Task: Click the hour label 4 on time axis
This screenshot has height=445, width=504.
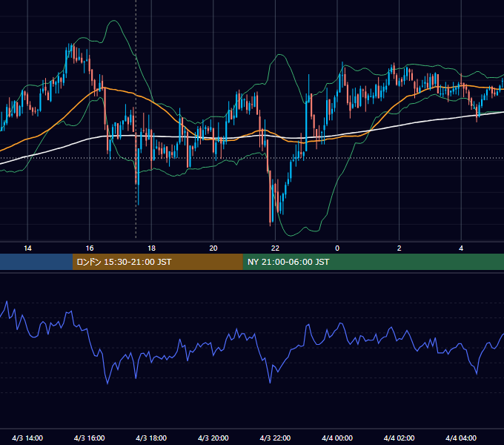Action: pyautogui.click(x=461, y=248)
